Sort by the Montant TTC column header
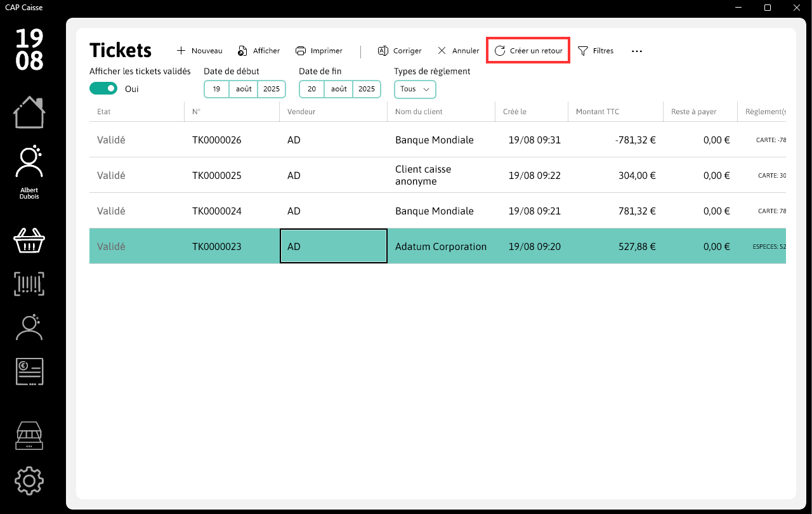Viewport: 812px width, 514px height. pos(598,112)
